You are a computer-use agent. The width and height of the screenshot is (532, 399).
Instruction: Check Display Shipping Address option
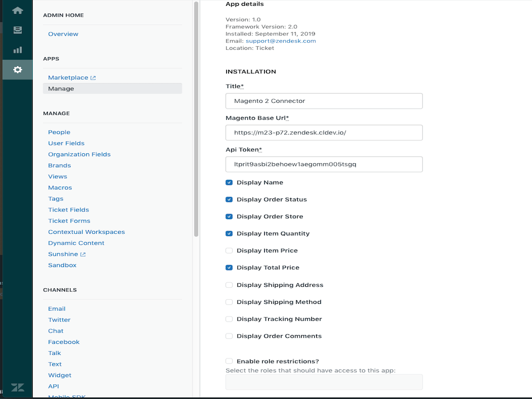[229, 285]
